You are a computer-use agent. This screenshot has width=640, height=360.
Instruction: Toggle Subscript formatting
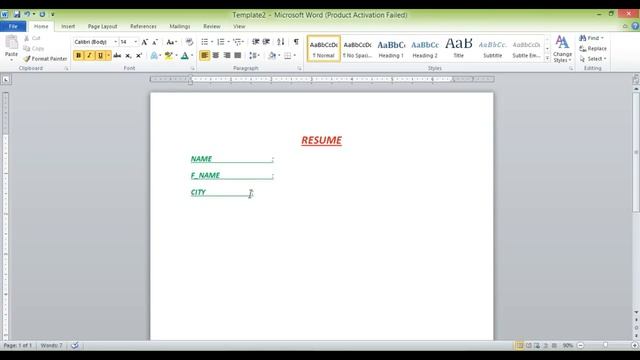[x=128, y=56]
